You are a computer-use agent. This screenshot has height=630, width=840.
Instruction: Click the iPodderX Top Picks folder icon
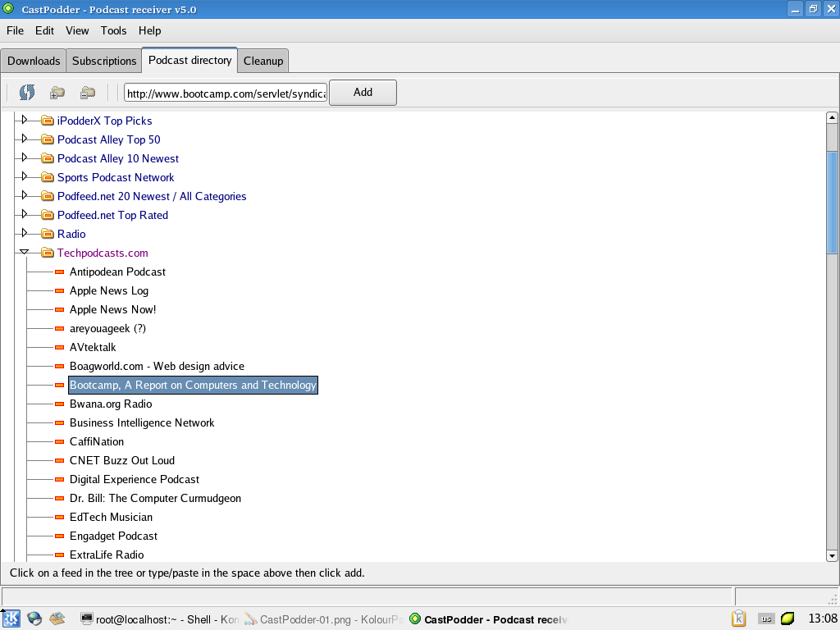[48, 121]
